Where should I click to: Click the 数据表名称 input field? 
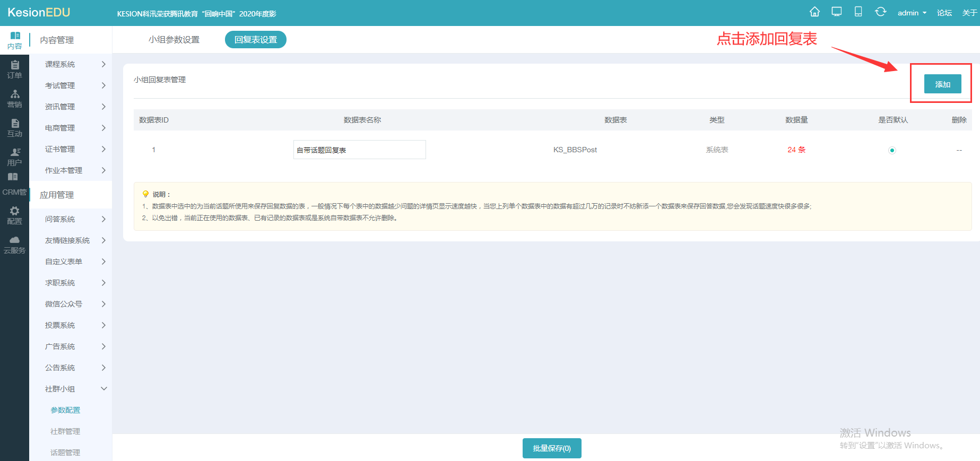click(359, 150)
